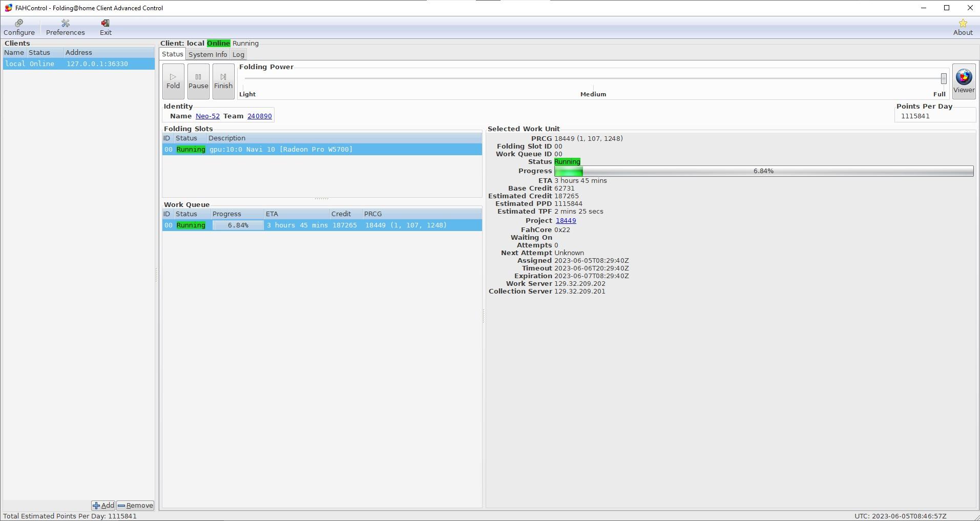Click the ETA 3 hours 45 mins value
This screenshot has width=980, height=521.
tap(580, 181)
